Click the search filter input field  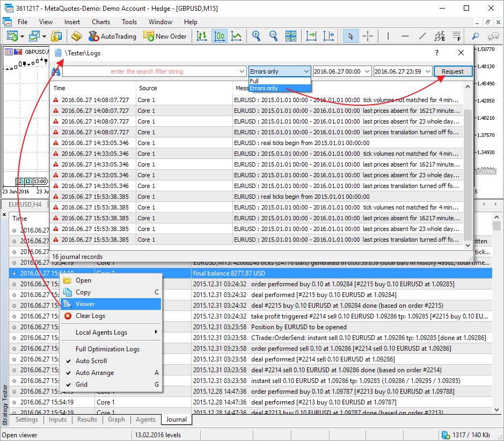coord(150,71)
